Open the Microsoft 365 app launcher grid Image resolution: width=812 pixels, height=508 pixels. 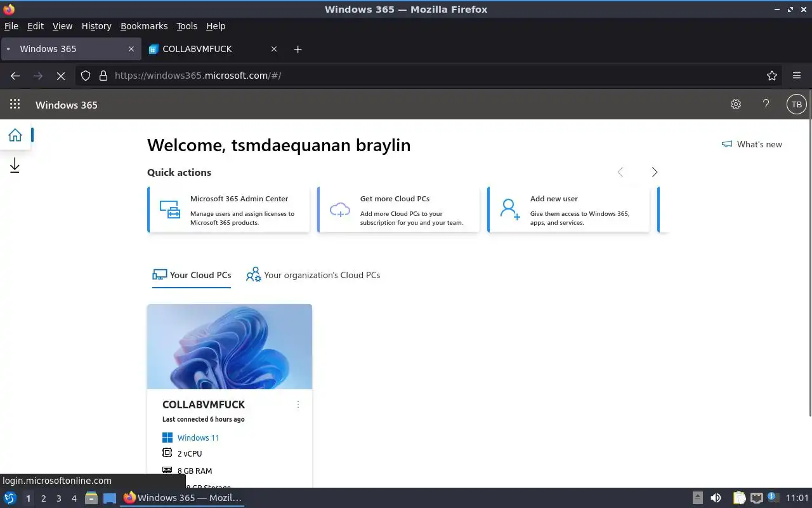tap(15, 104)
